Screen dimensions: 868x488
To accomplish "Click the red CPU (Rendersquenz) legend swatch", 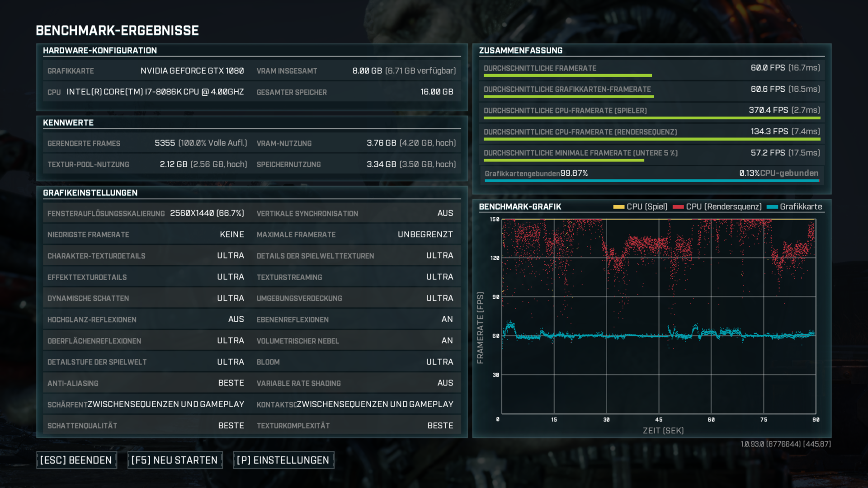I will [678, 207].
